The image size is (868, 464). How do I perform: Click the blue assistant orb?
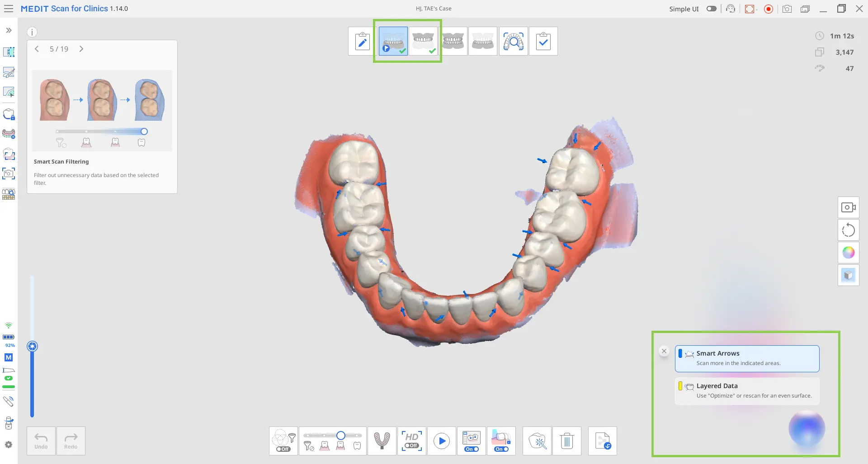[x=807, y=428]
